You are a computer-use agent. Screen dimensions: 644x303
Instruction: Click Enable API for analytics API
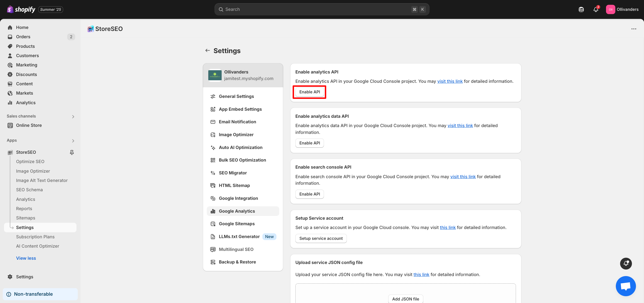pos(309,92)
